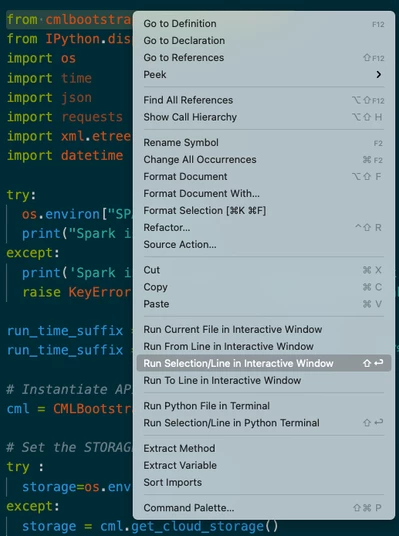Run Selection/Line in Python Terminal
Screen dimensions: 399x536
(264, 423)
